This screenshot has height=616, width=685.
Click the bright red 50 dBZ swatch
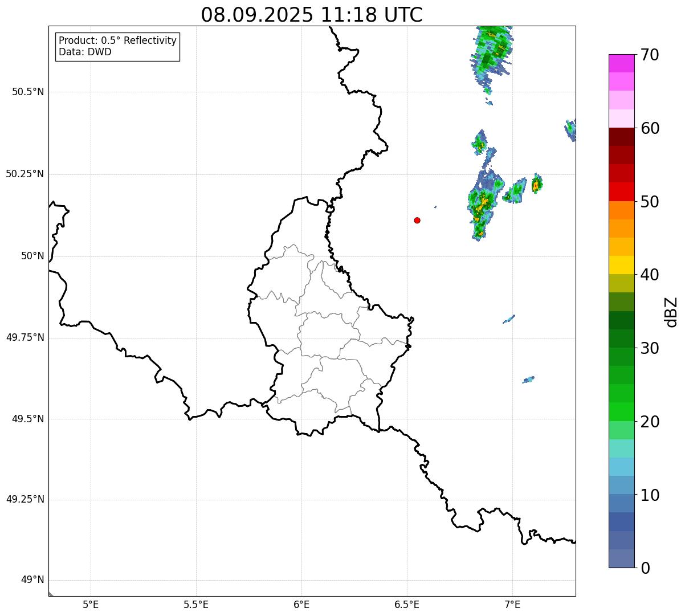(x=621, y=192)
